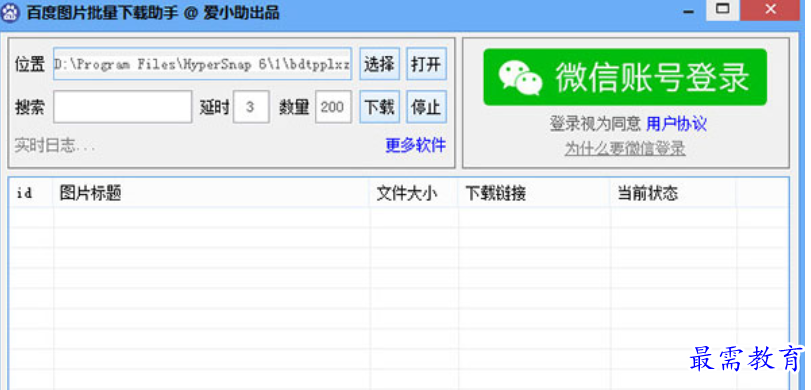Click the 文件大小 column header
Screen dimensions: 811x390
(414, 193)
